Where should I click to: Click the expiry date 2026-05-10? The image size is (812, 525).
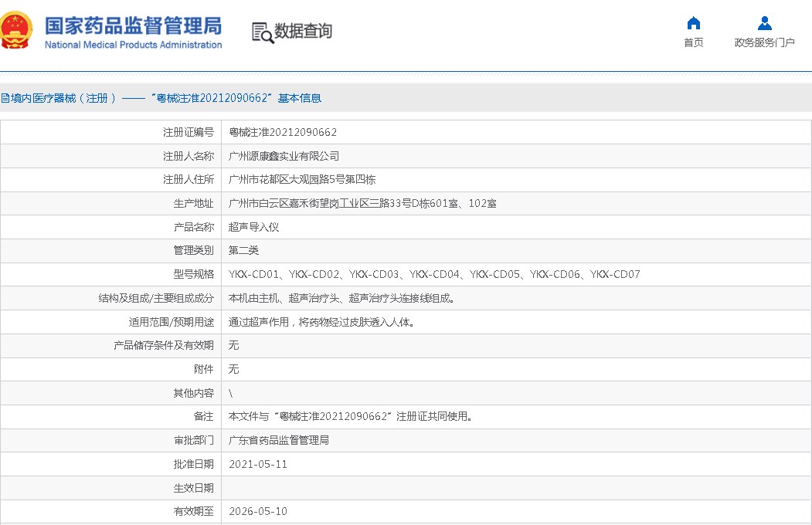[x=260, y=511]
